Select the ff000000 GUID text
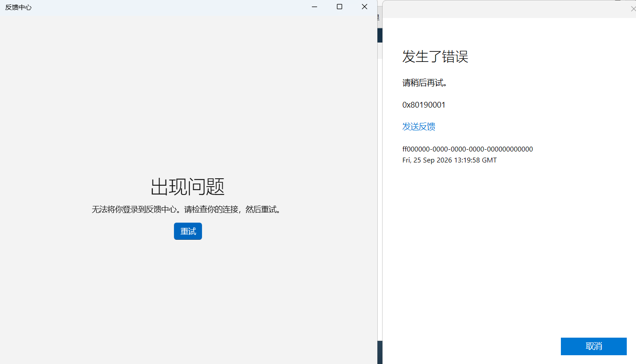The height and width of the screenshot is (364, 636). (x=467, y=149)
